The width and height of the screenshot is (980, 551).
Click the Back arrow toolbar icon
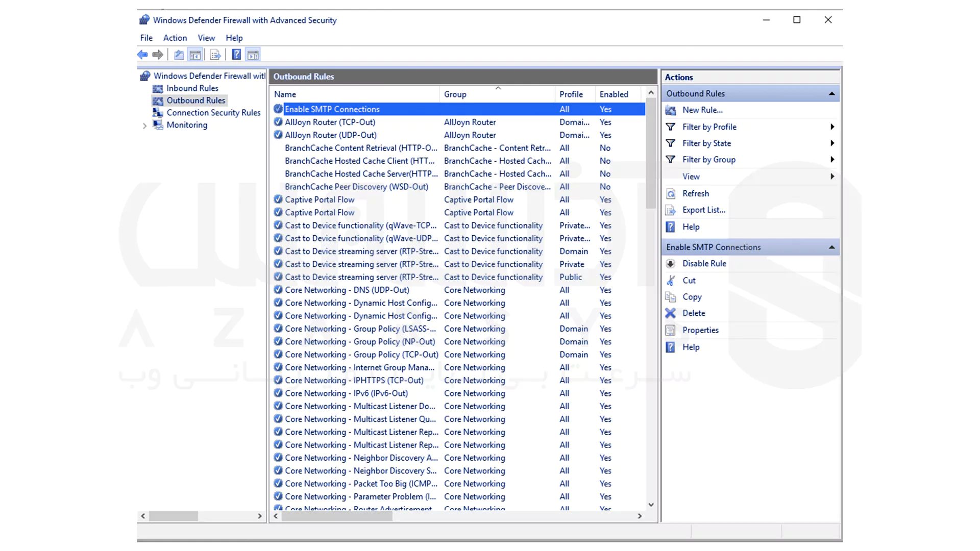142,55
